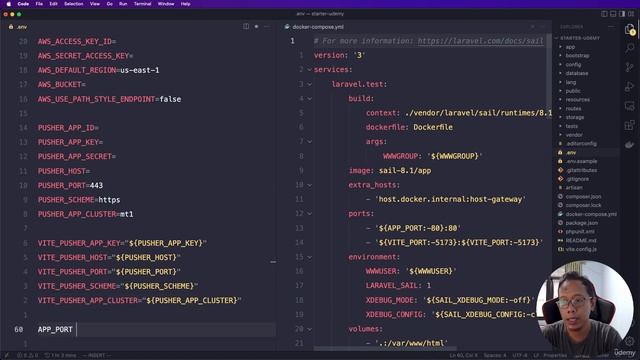The width and height of the screenshot is (640, 360).
Task: Fold the ports section chevron
Action: point(309,213)
